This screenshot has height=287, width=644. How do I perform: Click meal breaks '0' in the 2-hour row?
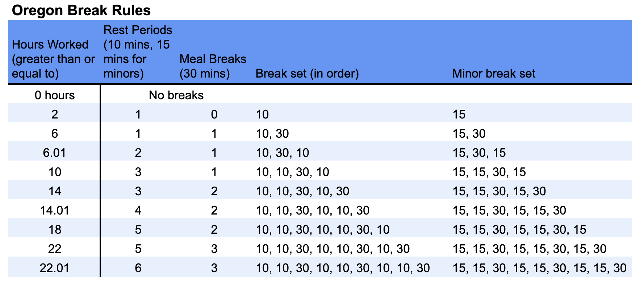(x=214, y=115)
